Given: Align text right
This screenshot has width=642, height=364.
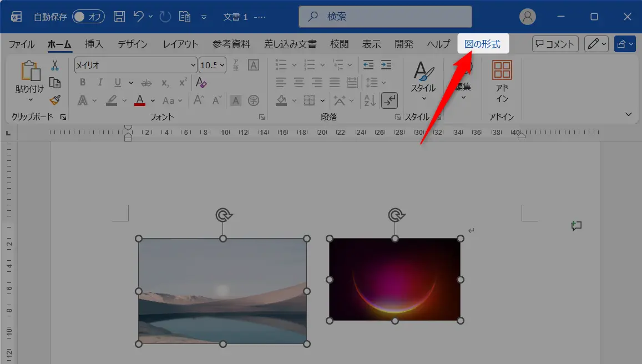Looking at the screenshot, I should point(316,82).
